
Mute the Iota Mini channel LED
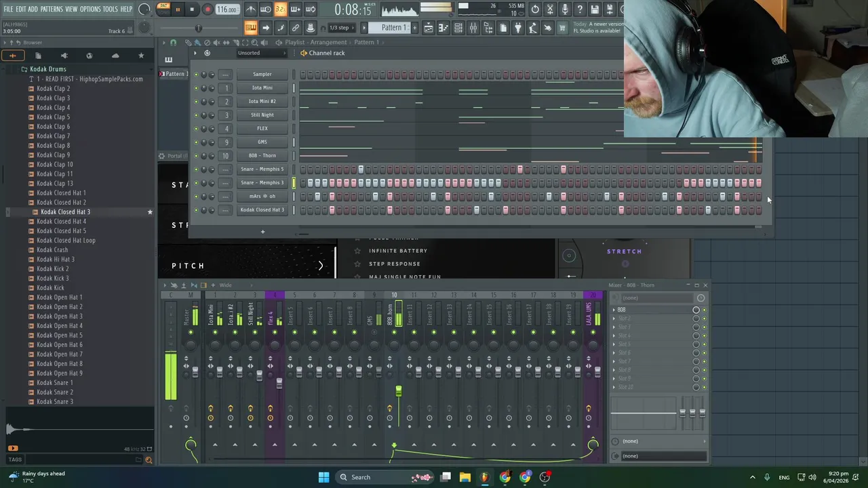197,88
